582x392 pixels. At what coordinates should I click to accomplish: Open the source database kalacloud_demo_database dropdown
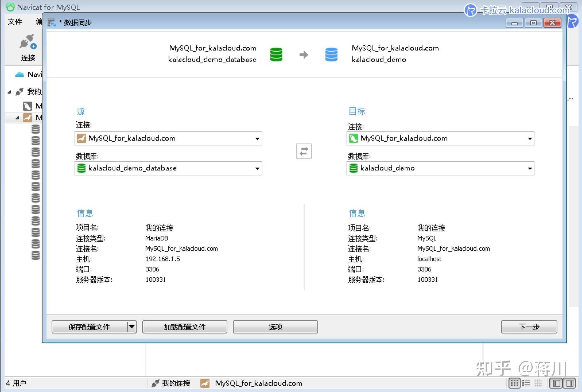(257, 168)
